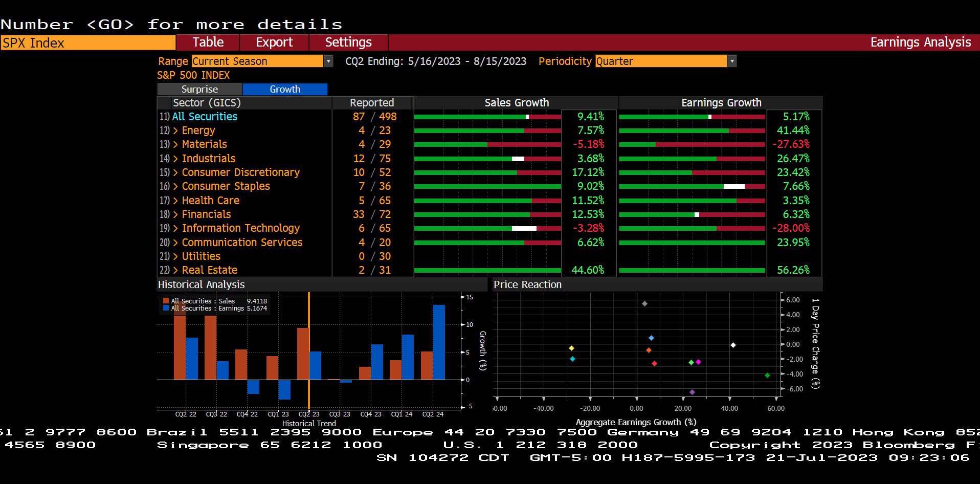
Task: Click the CQ2 22 orange sales bar
Action: [x=180, y=341]
